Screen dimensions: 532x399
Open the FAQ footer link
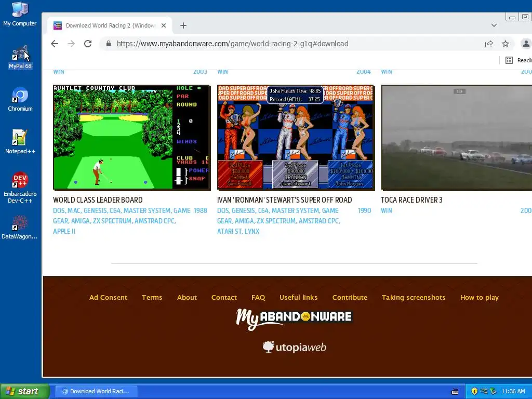[x=258, y=297]
